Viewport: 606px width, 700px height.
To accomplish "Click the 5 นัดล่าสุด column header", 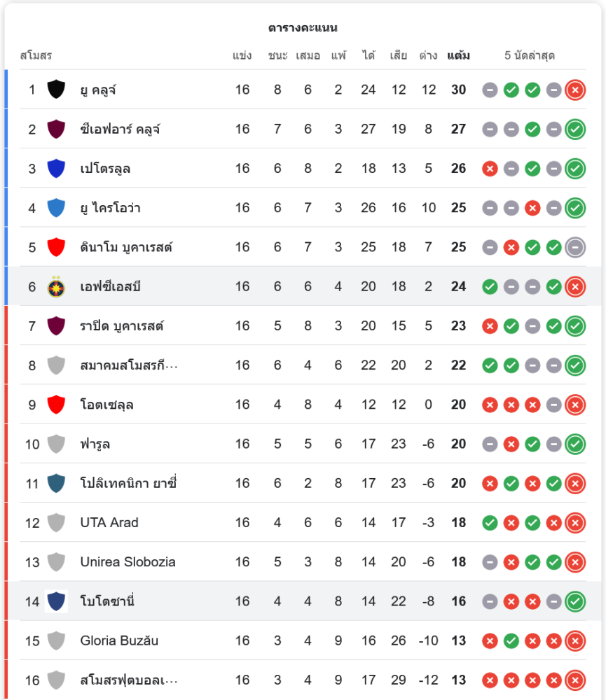I will point(530,55).
